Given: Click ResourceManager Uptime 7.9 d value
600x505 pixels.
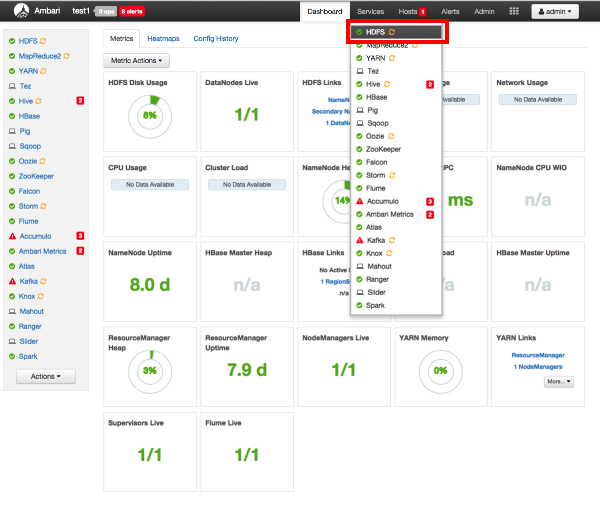Looking at the screenshot, I should coord(247,370).
